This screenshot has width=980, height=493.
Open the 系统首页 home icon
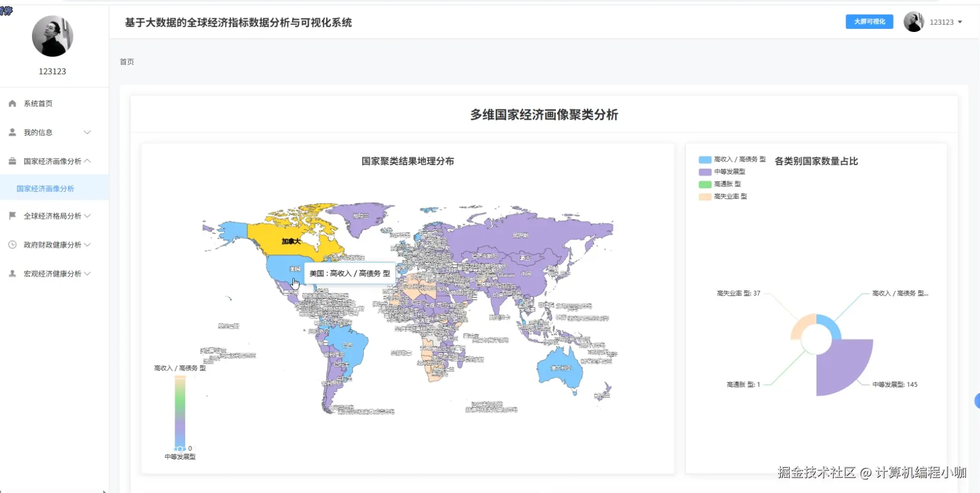point(13,103)
